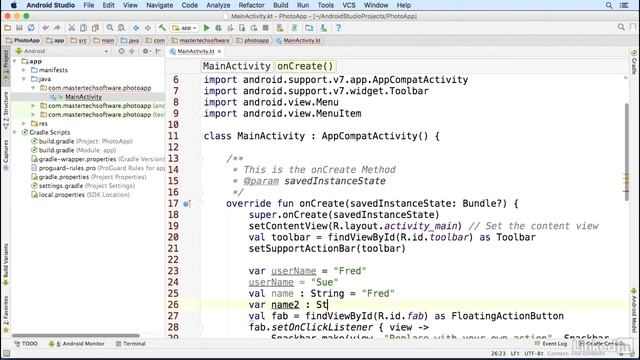
Task: Click the MainActivity breadcrumb in editor
Action: click(x=237, y=66)
